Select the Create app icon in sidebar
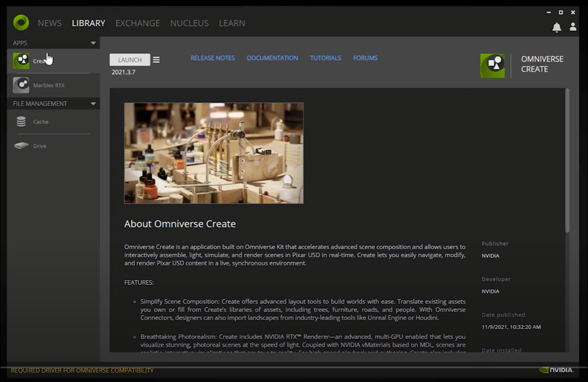588x382 pixels. (x=21, y=61)
